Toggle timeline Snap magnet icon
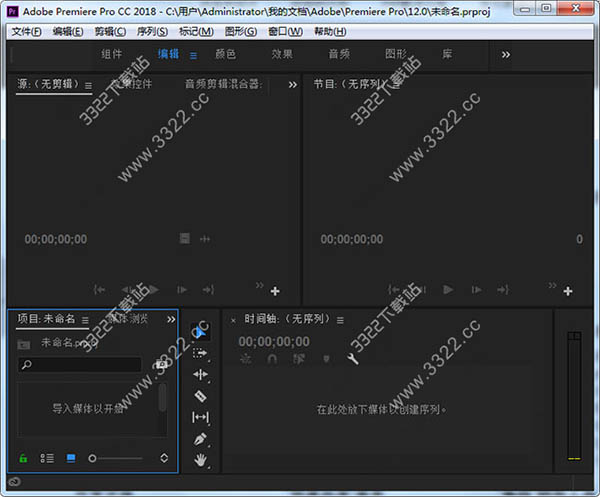 click(x=272, y=359)
